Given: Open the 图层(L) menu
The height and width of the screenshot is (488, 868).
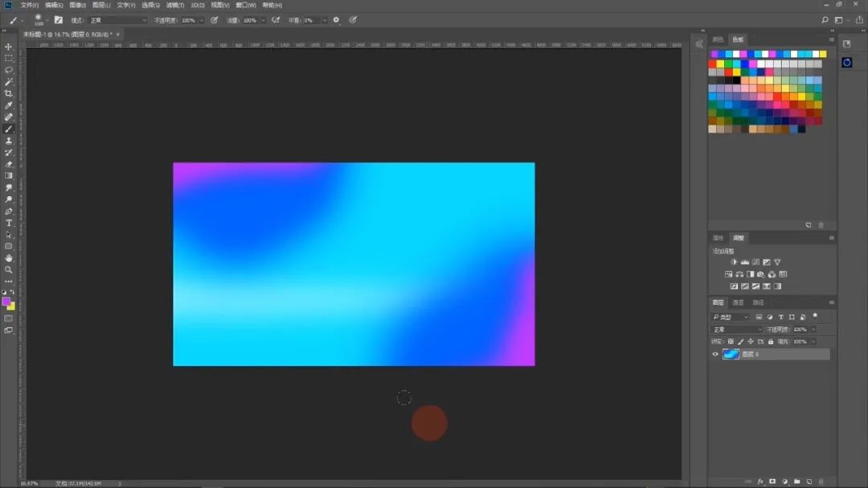Looking at the screenshot, I should coord(101,5).
